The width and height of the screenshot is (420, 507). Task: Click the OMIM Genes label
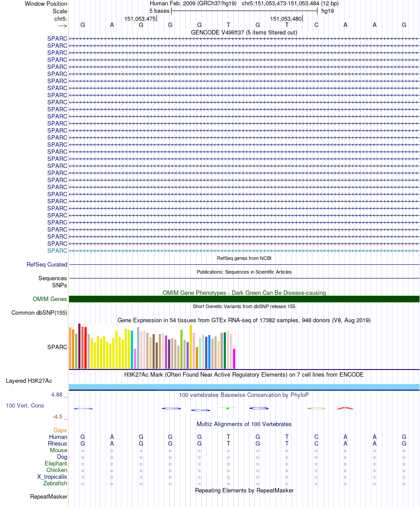pos(50,299)
